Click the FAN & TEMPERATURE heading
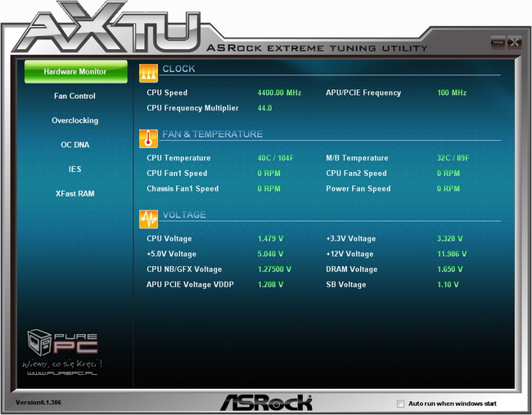532x415 pixels. [213, 134]
